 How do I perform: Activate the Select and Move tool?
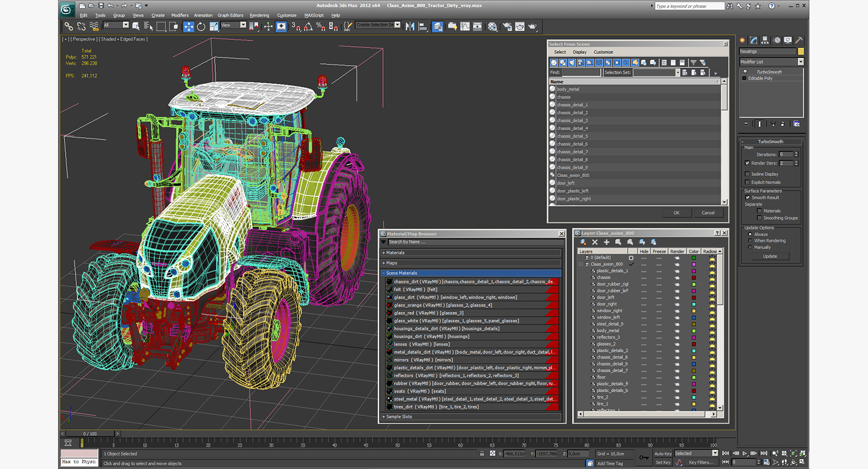188,26
